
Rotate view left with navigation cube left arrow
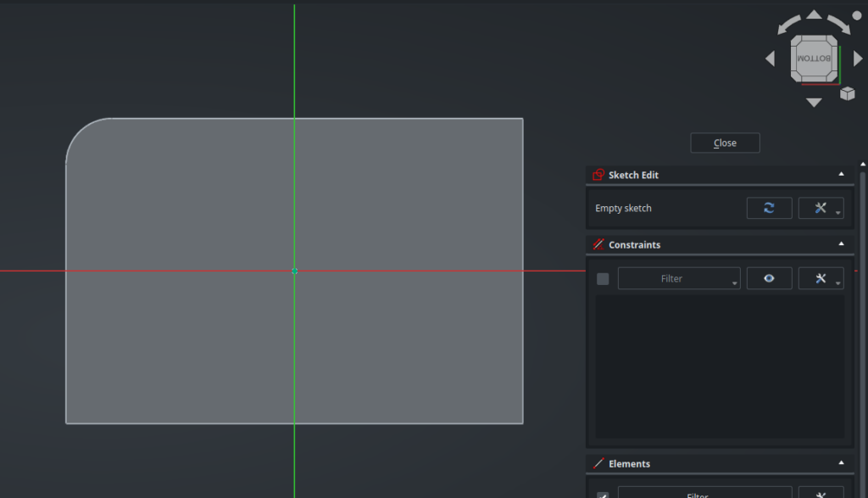coord(771,59)
